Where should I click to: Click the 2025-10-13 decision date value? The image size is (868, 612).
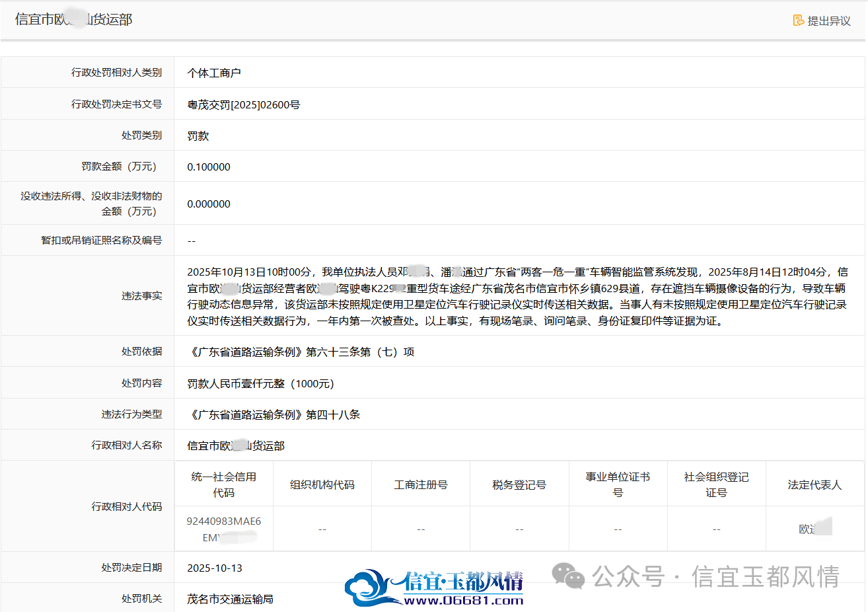pyautogui.click(x=215, y=568)
